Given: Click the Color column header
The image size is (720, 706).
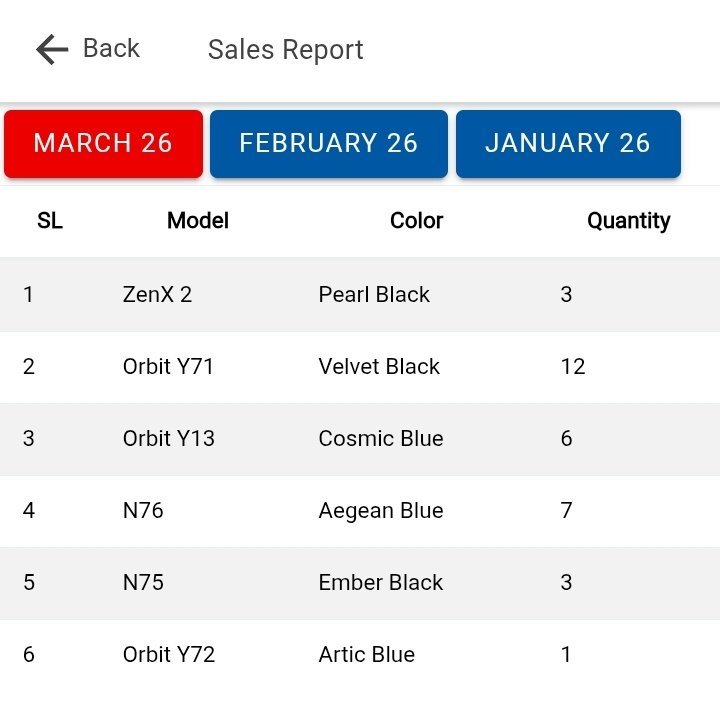Looking at the screenshot, I should point(416,221).
